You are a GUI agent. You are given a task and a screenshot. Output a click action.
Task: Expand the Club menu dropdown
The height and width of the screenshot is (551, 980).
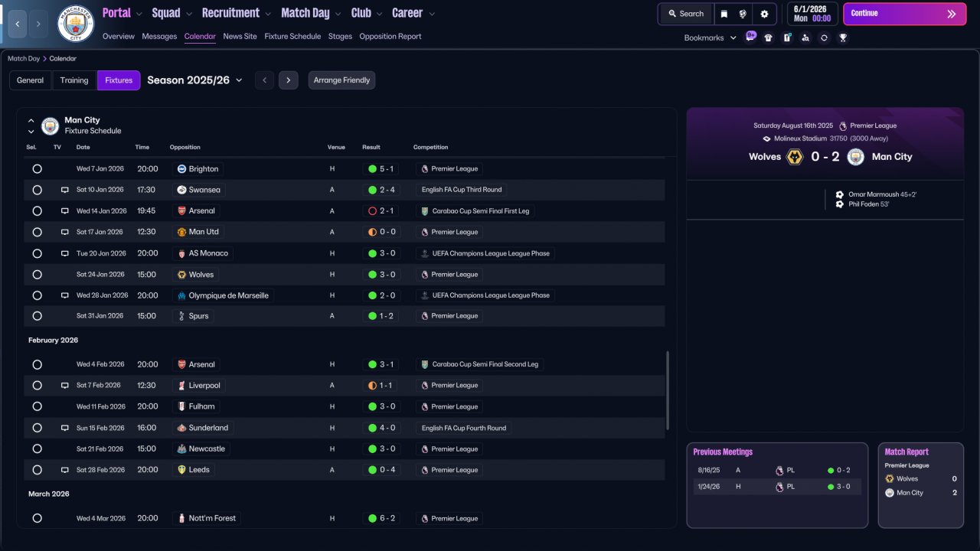(378, 14)
